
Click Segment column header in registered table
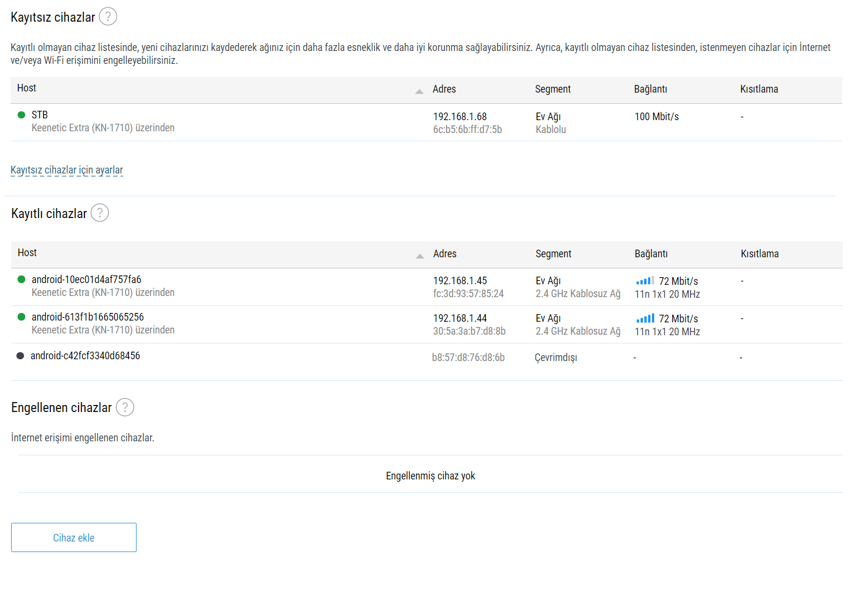(553, 254)
